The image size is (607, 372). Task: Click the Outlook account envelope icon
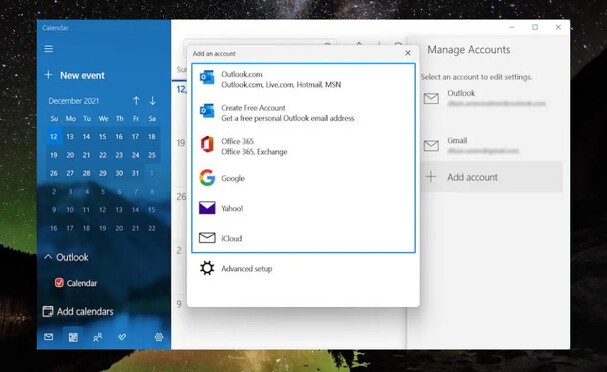click(431, 99)
